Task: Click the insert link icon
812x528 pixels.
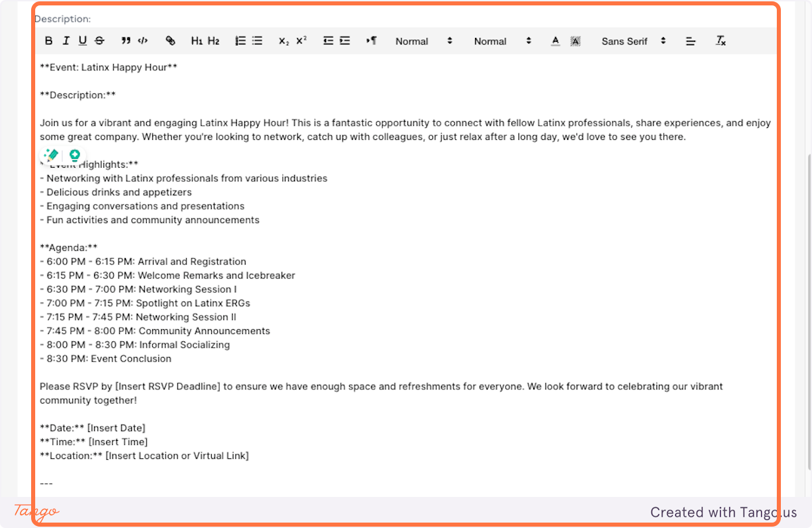Action: [171, 41]
